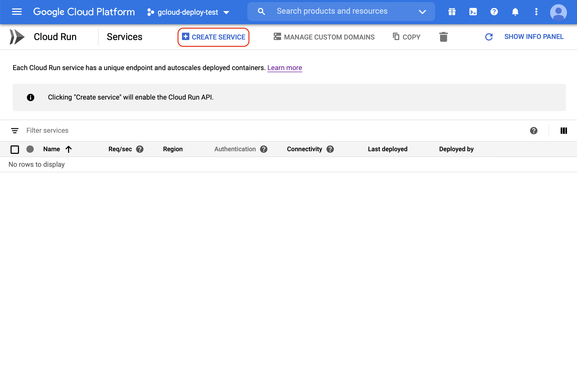The width and height of the screenshot is (577, 392).
Task: Click the Connectivity column header
Action: tap(305, 149)
